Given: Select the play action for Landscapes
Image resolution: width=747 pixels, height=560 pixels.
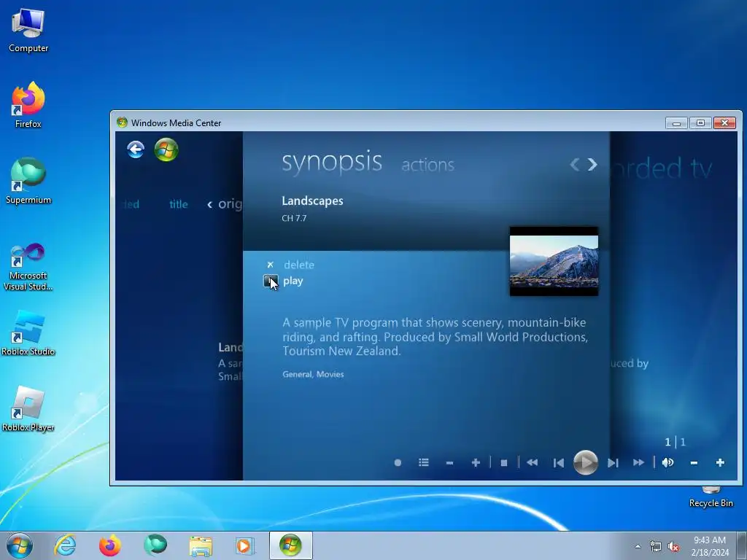Looking at the screenshot, I should (293, 281).
